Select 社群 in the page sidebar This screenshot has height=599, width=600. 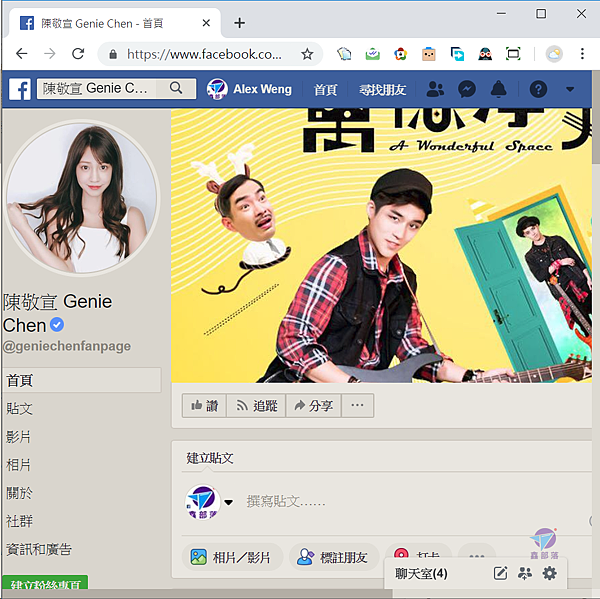[20, 521]
